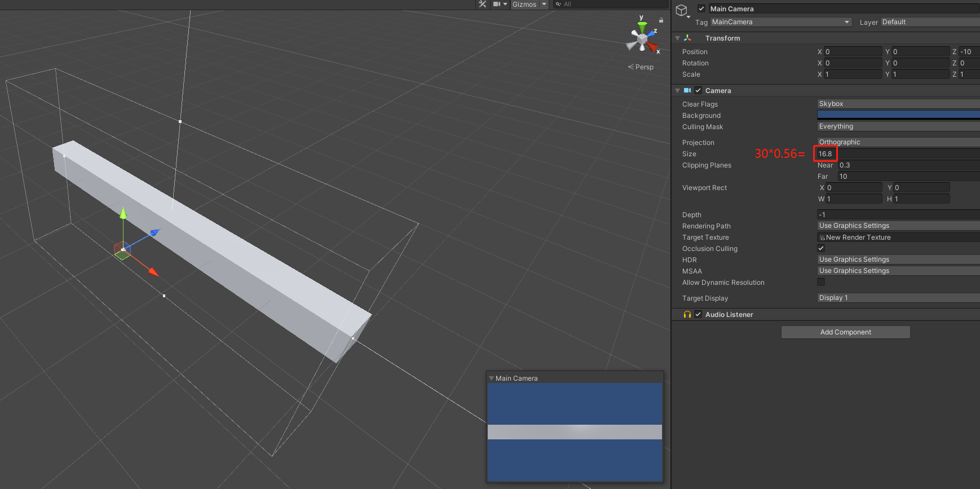Open Target Display dropdown Display 1
This screenshot has width=980, height=489.
(x=899, y=298)
